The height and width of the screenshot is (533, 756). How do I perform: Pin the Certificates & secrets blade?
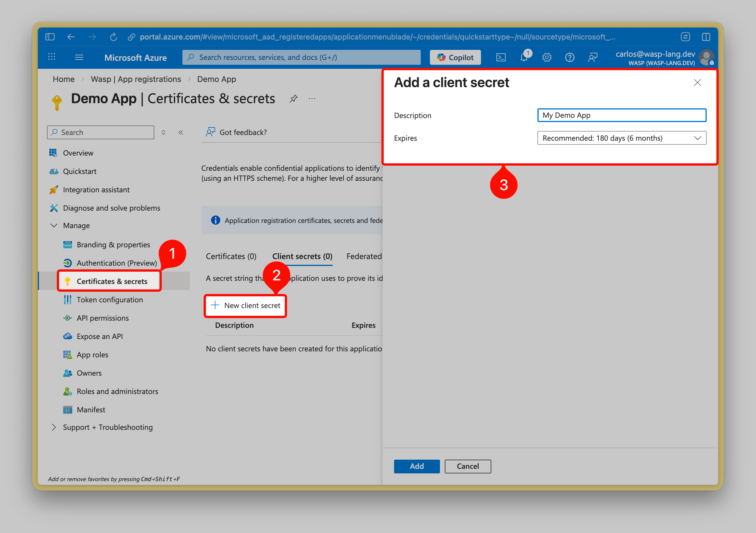[293, 98]
